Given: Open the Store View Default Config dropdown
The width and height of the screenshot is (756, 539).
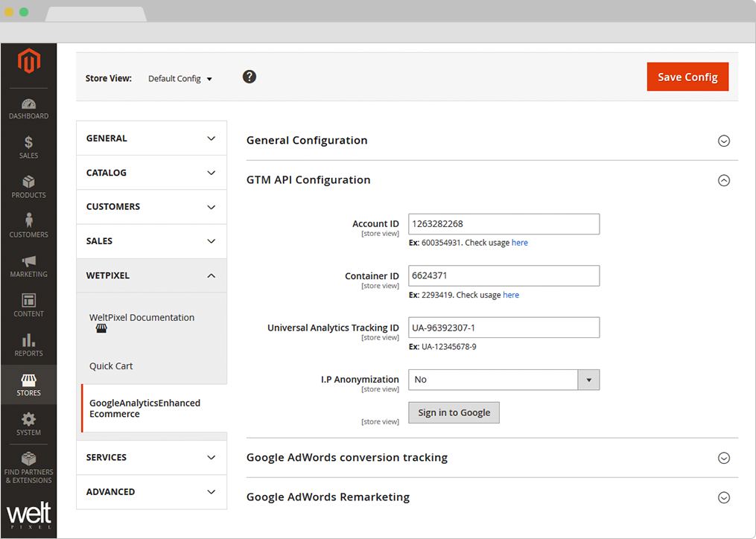Looking at the screenshot, I should coord(180,79).
